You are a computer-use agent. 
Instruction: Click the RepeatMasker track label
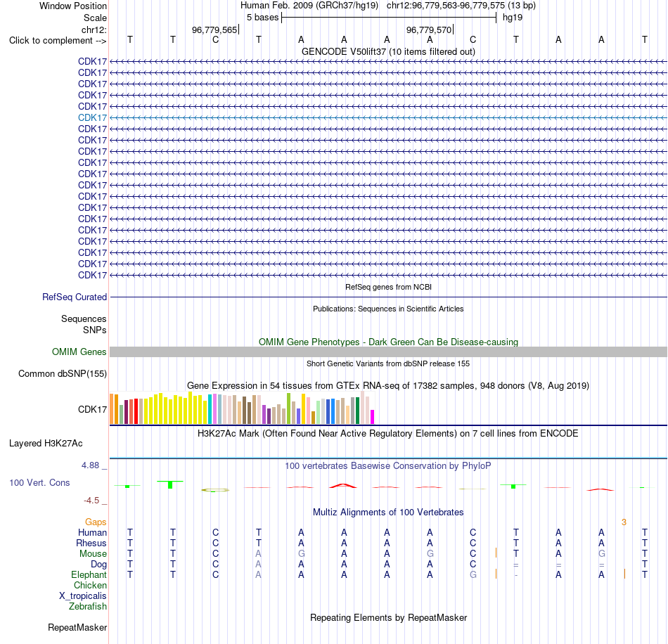77,627
